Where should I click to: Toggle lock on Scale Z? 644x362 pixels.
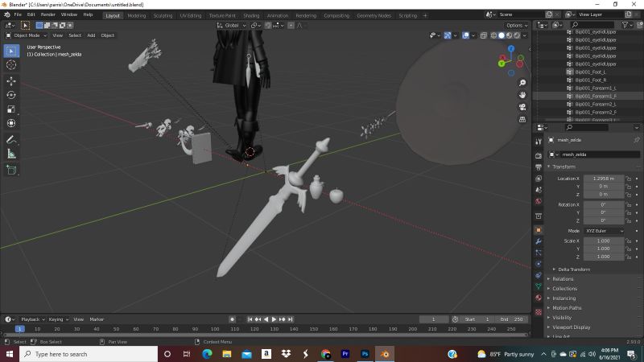click(x=629, y=257)
